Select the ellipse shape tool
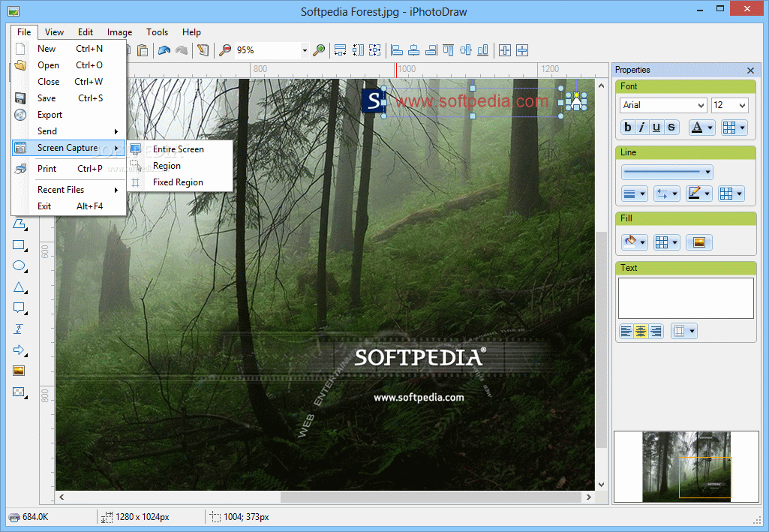The height and width of the screenshot is (532, 769). [x=20, y=266]
